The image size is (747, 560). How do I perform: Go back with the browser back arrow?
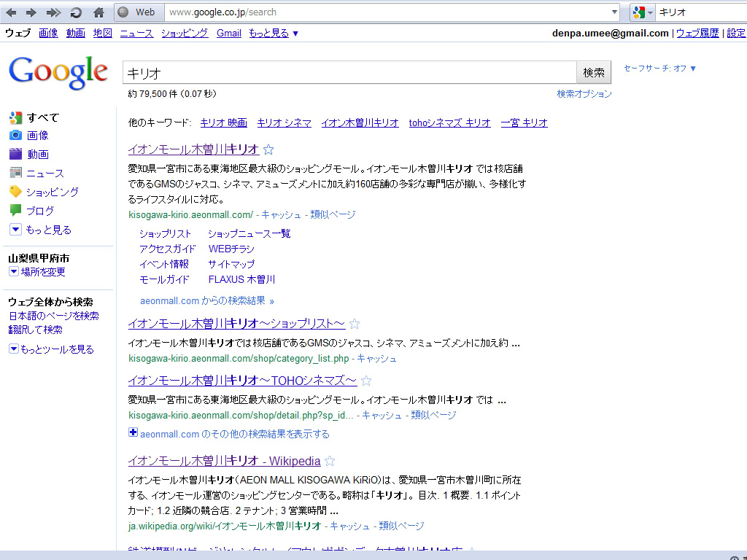tap(11, 12)
